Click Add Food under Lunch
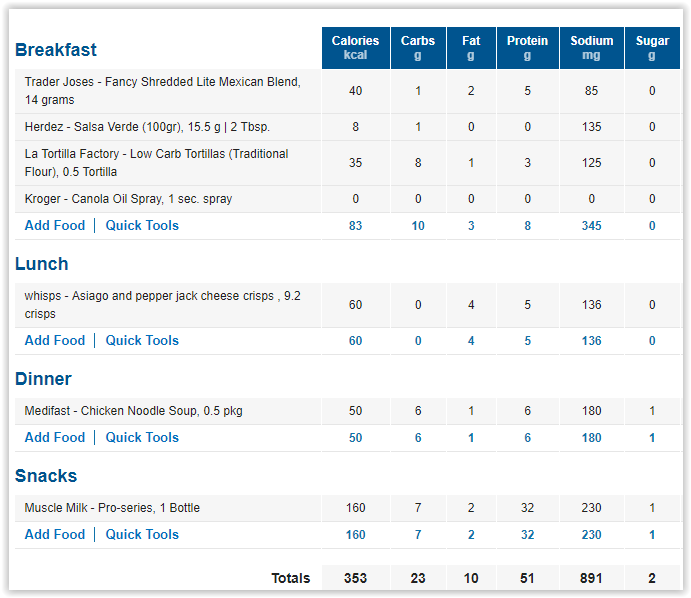This screenshot has width=691, height=598. (x=55, y=340)
